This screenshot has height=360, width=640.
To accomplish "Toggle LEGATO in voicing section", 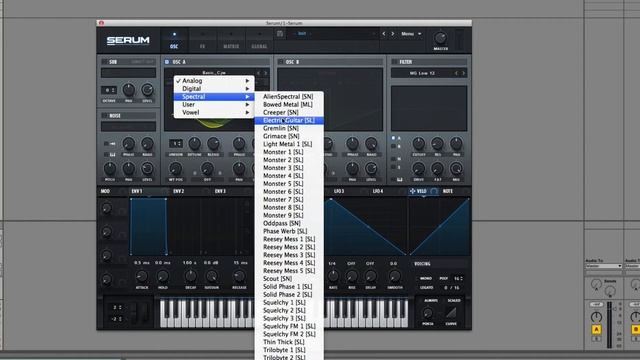I will tap(427, 287).
